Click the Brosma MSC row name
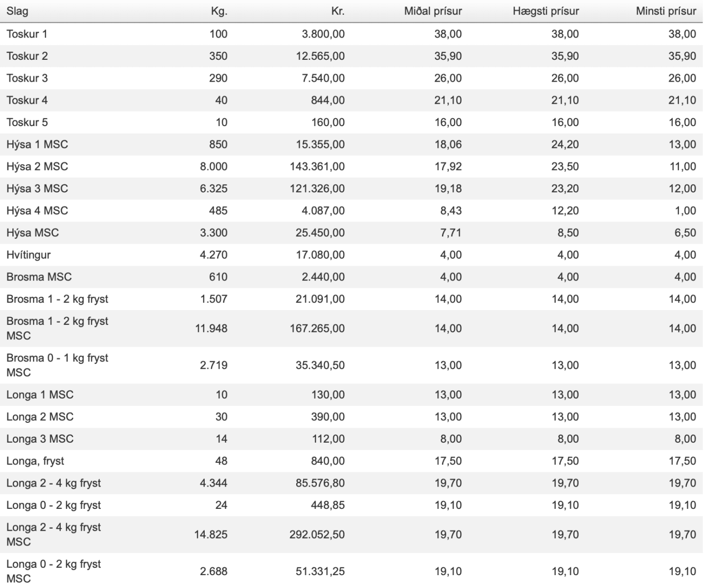This screenshot has height=588, width=712. pyautogui.click(x=39, y=277)
